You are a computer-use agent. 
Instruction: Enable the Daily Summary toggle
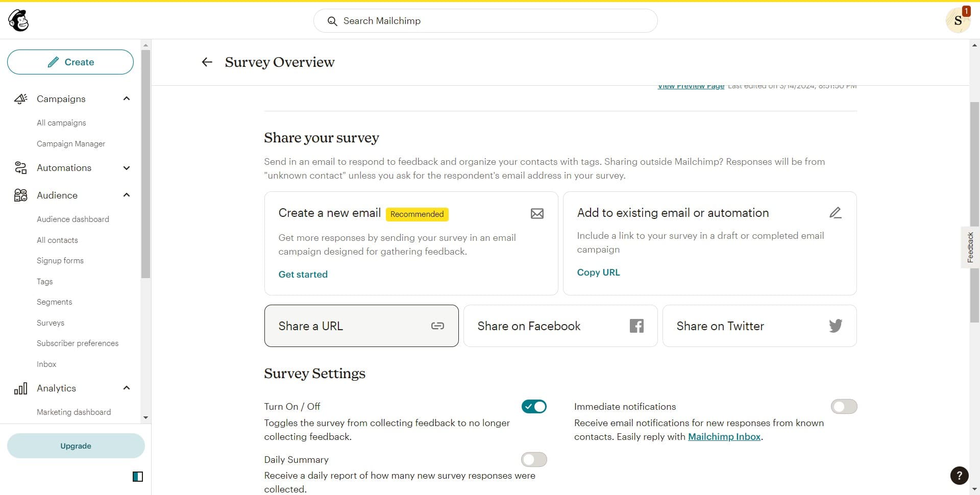pyautogui.click(x=533, y=459)
